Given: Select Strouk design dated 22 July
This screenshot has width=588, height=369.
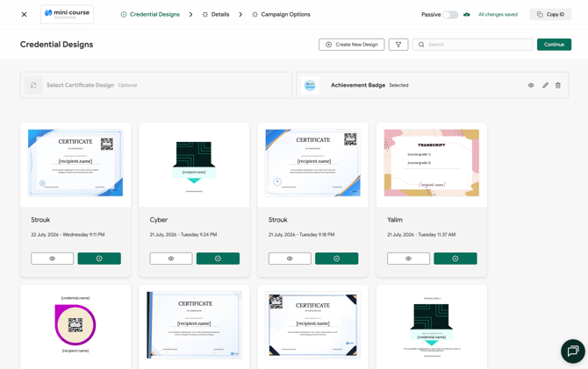Looking at the screenshot, I should [99, 259].
